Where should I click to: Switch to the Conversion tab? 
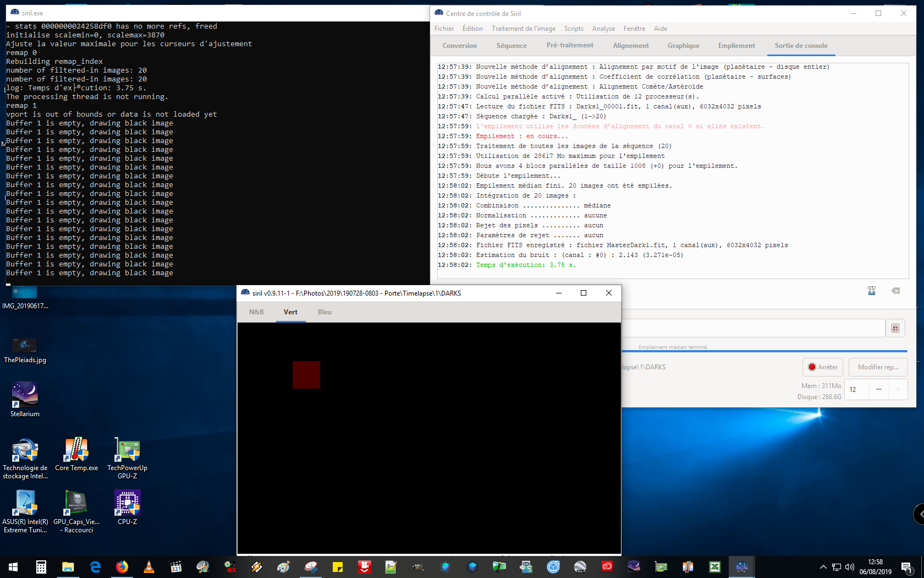click(460, 46)
